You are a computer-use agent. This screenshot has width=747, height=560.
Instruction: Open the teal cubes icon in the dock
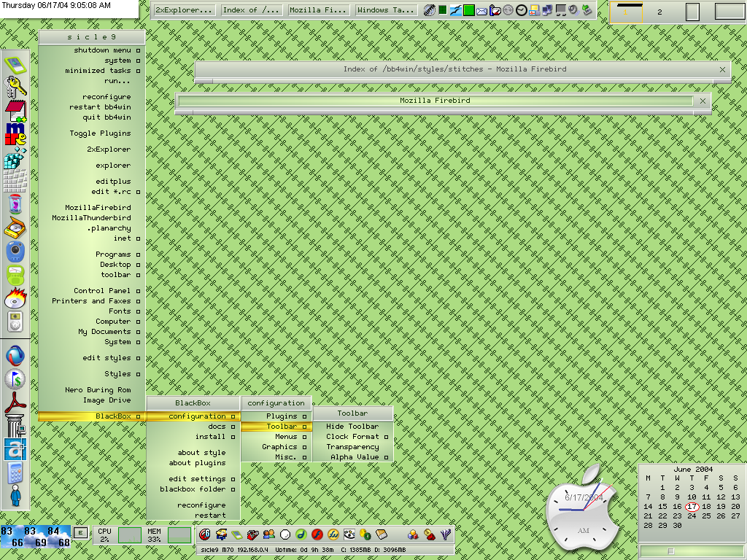click(15, 157)
